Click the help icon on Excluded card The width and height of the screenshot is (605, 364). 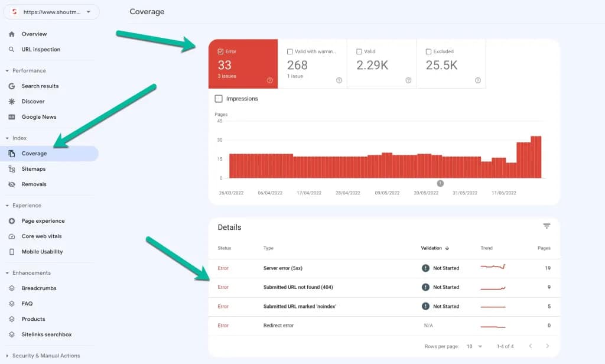click(477, 80)
